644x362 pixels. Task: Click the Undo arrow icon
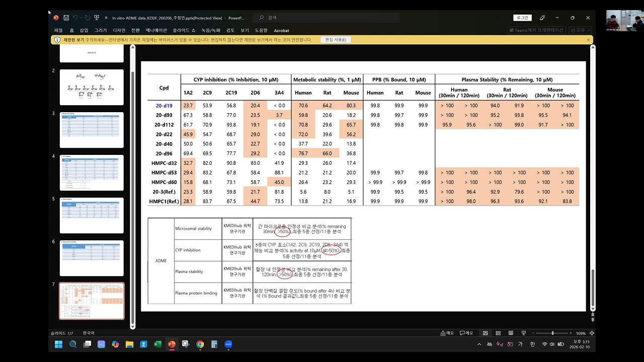pyautogui.click(x=75, y=18)
